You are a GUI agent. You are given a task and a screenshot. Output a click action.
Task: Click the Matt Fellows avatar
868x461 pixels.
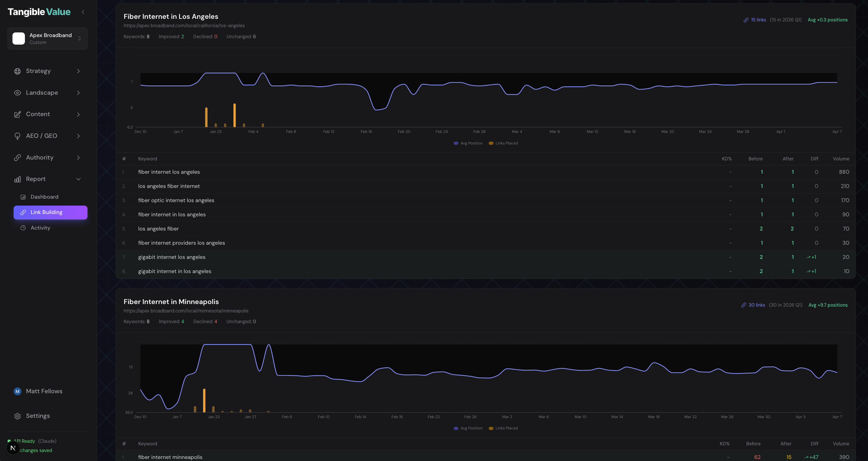17,391
